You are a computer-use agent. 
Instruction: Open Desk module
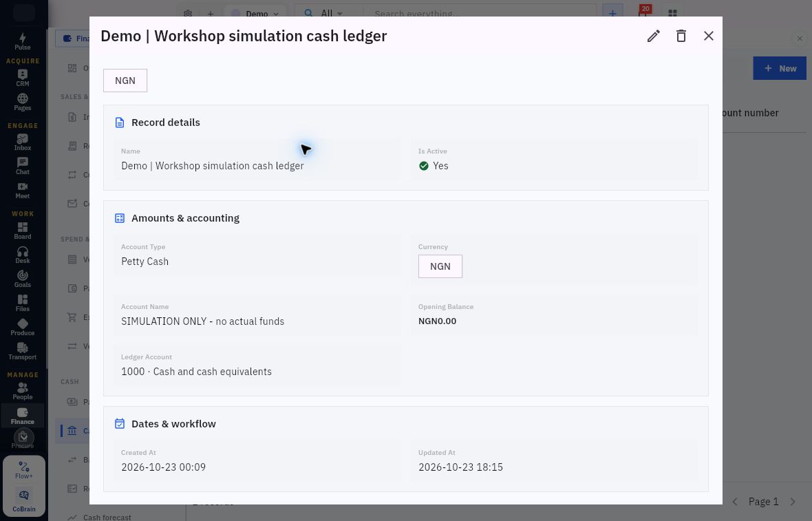tap(22, 255)
